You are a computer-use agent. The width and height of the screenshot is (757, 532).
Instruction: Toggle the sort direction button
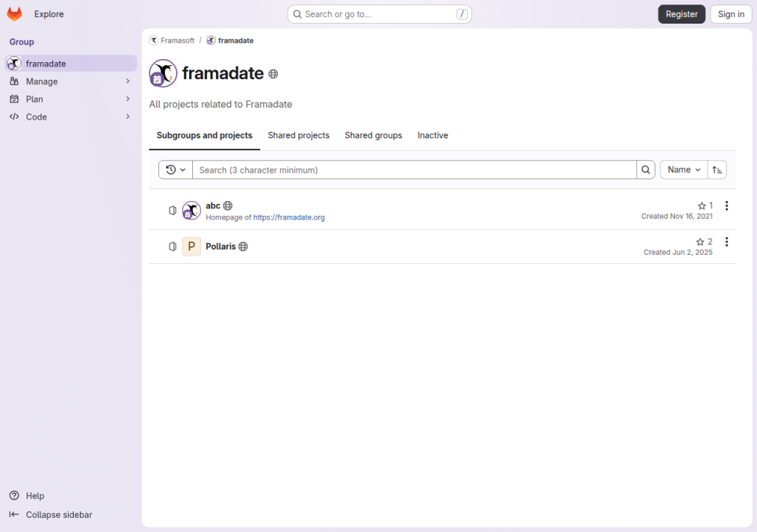click(x=717, y=170)
